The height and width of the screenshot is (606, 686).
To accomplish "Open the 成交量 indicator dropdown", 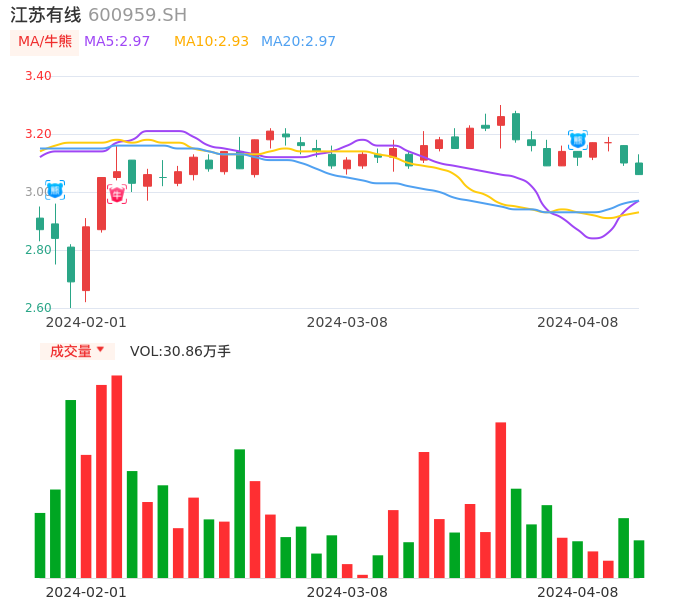I will [x=77, y=351].
